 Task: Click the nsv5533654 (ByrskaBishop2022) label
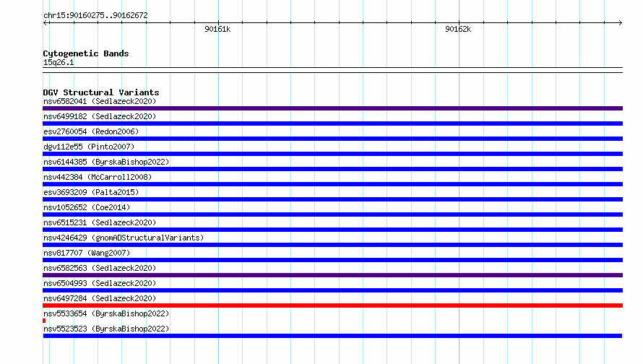coord(106,313)
